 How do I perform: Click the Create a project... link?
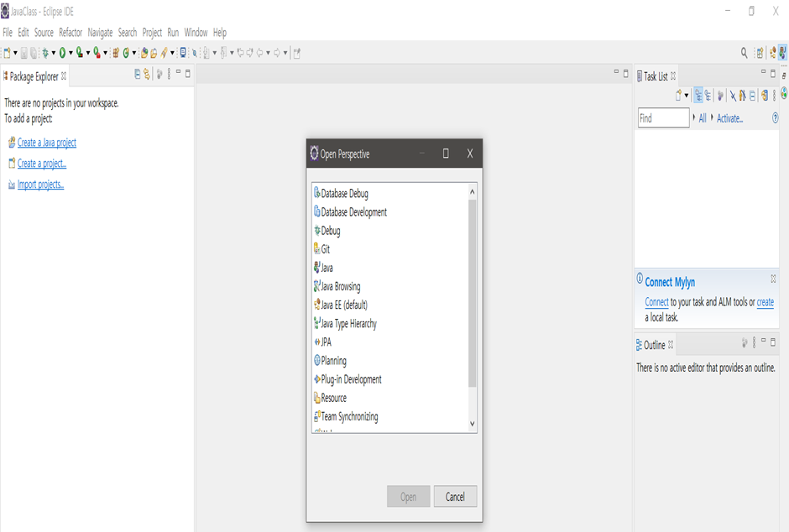(42, 164)
